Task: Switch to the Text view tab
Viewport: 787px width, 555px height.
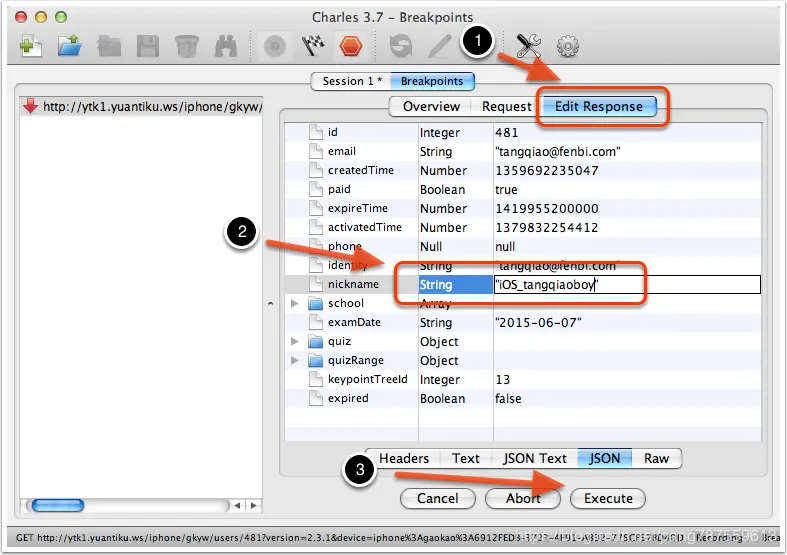Action: pos(465,458)
